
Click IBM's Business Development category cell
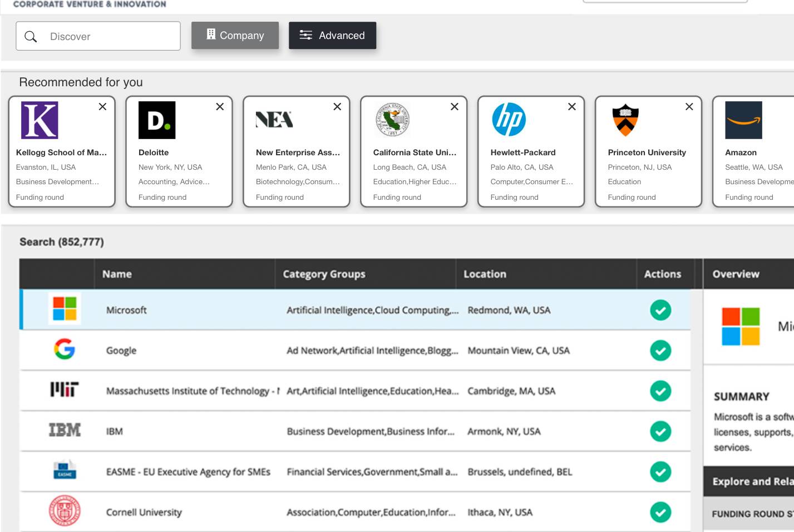[x=371, y=431]
